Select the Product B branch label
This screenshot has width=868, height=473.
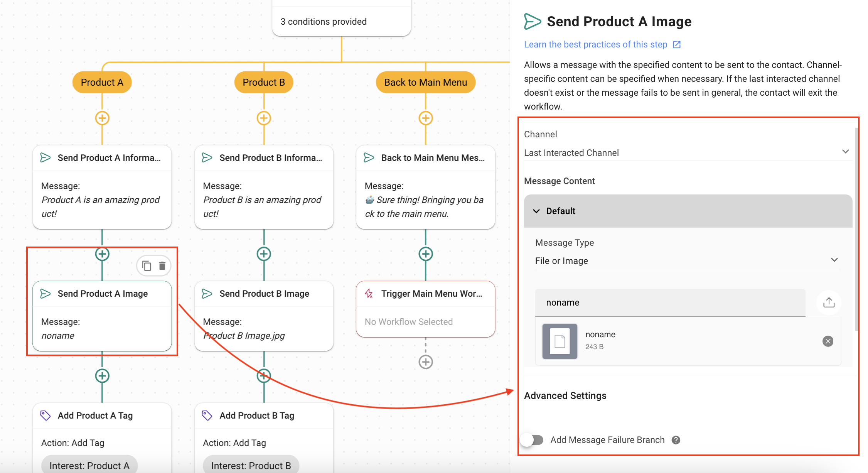pos(264,82)
